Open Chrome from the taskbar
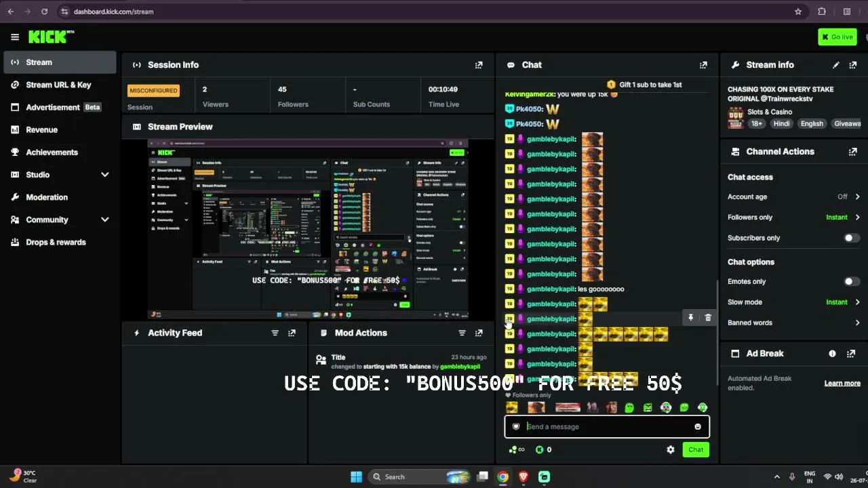This screenshot has width=868, height=488. 502,477
